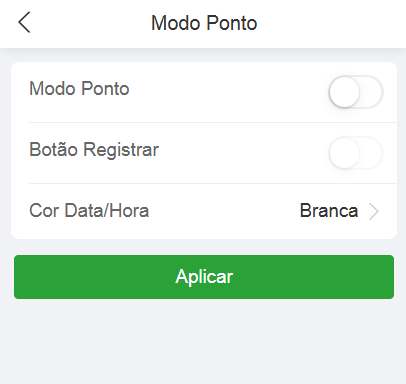Image resolution: width=406 pixels, height=384 pixels.
Task: Turn on time attendance Modo Ponto toggle
Action: [x=356, y=92]
